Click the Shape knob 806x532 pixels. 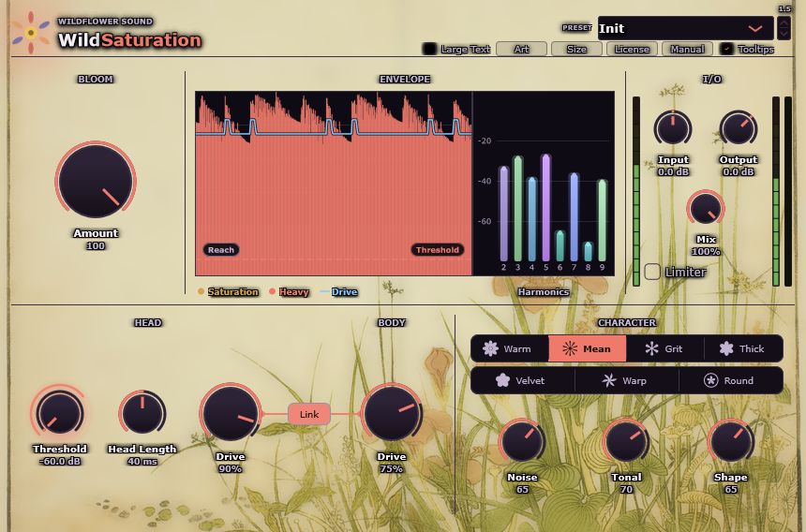730,441
